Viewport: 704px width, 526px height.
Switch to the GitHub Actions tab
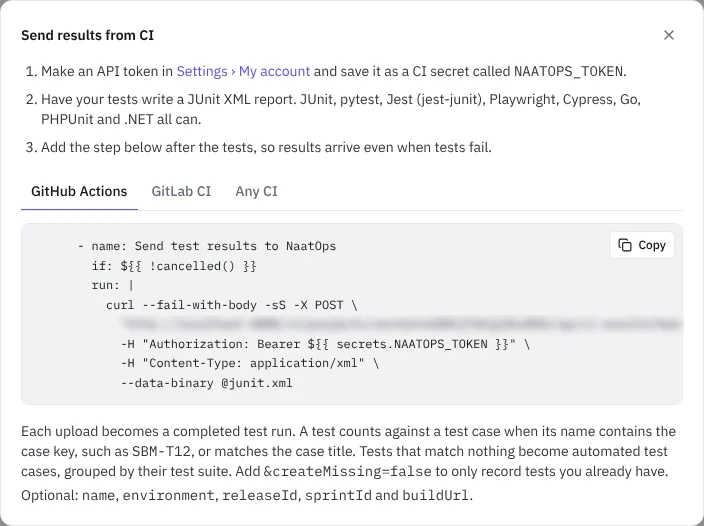click(79, 192)
